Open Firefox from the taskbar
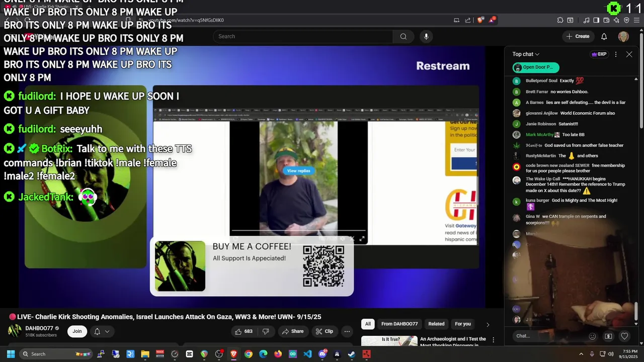 tap(278, 354)
